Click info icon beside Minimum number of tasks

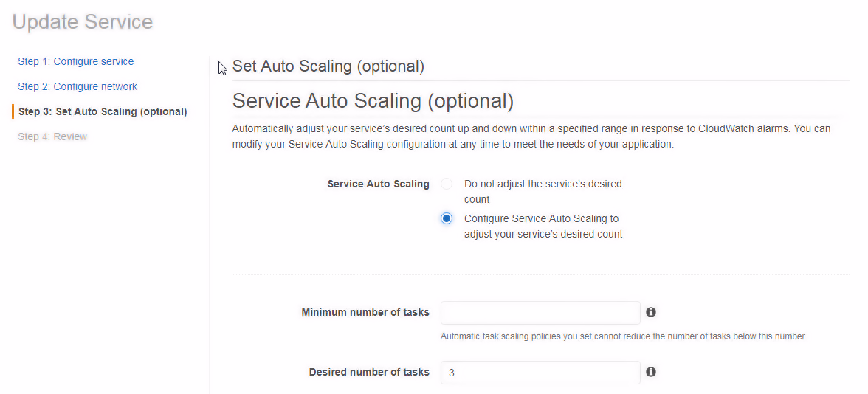click(x=651, y=312)
